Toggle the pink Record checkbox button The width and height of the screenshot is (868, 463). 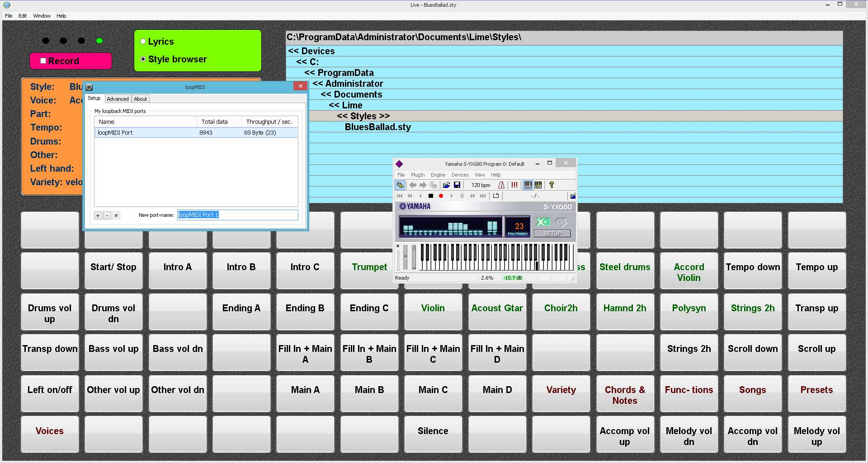coord(71,61)
